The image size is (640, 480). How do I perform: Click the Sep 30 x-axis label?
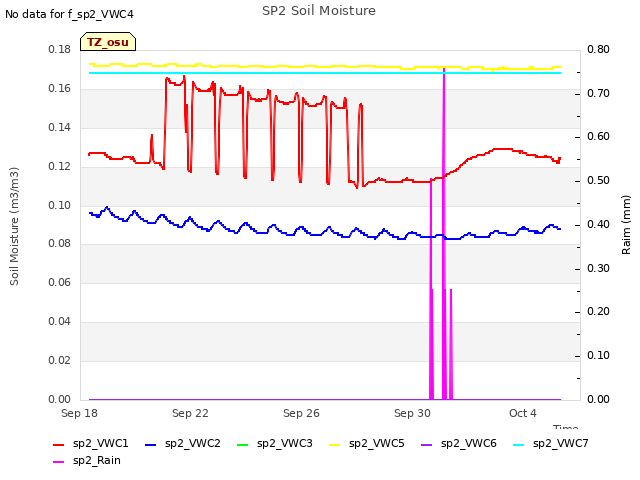click(412, 413)
